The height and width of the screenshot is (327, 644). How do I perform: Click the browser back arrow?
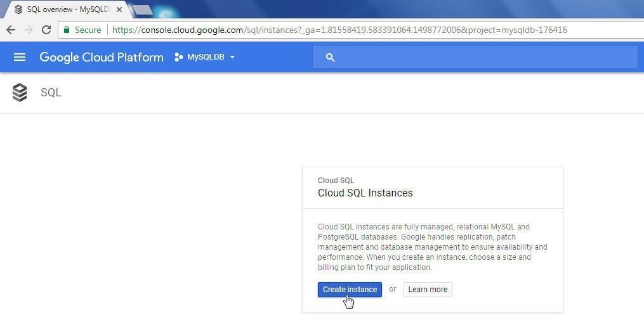point(11,30)
